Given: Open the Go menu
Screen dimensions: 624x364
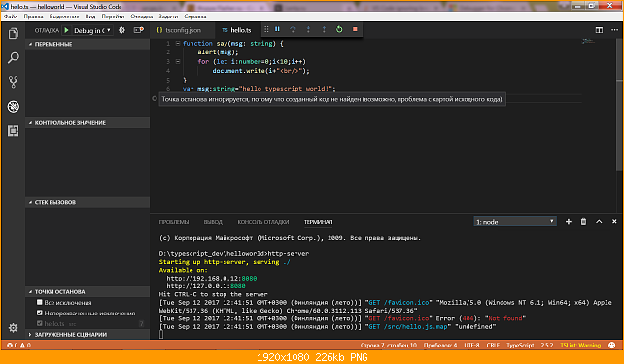Looking at the screenshot, I should pyautogui.click(x=113, y=17).
